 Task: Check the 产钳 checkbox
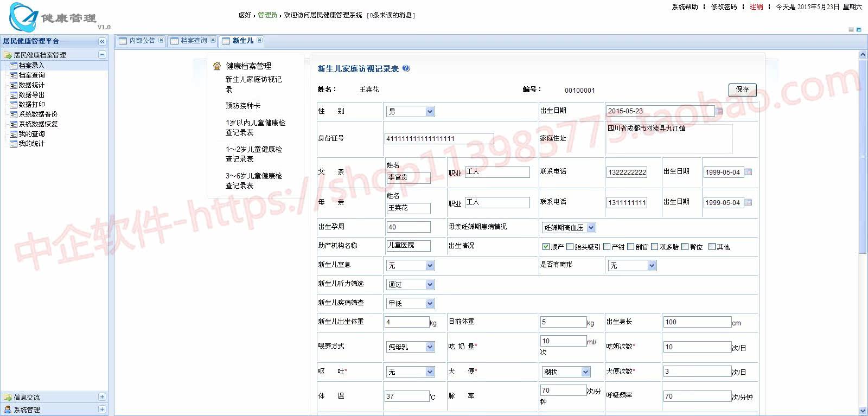(x=607, y=247)
